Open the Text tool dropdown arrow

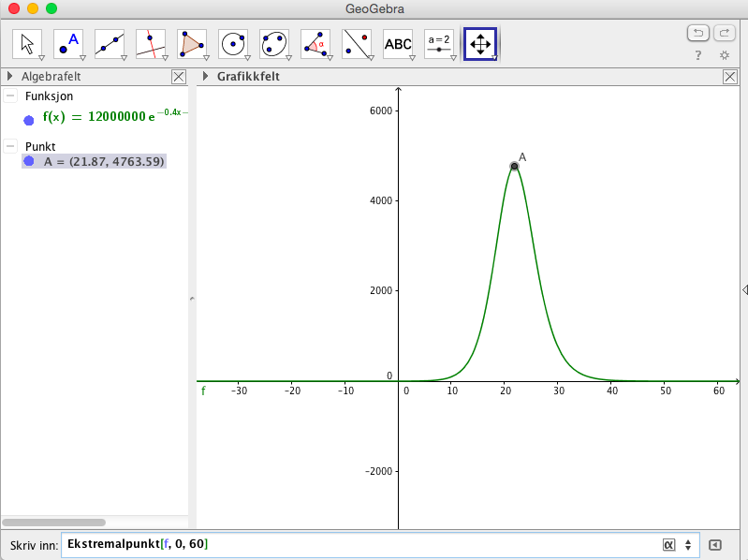[412, 58]
